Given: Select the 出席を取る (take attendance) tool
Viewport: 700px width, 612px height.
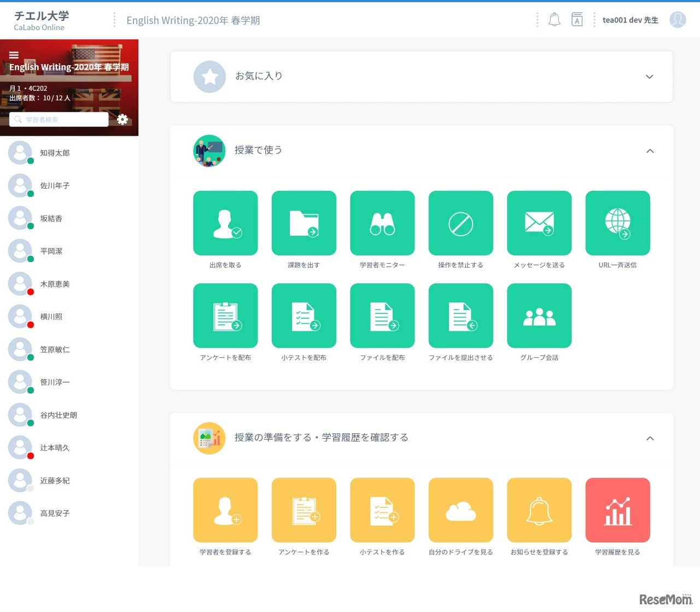Looking at the screenshot, I should pyautogui.click(x=225, y=223).
